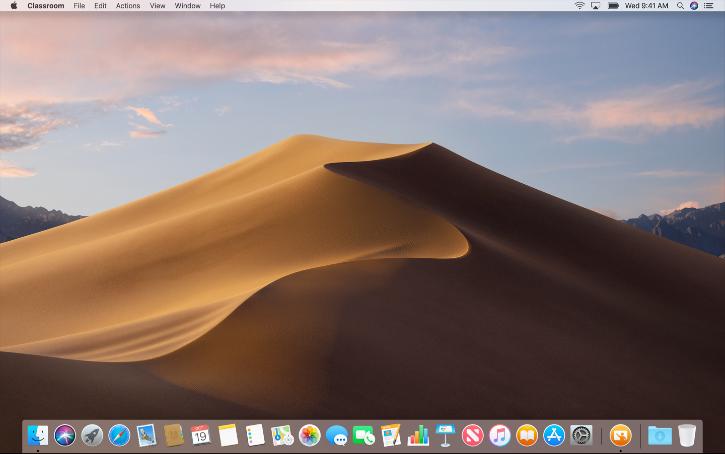Open the Mail stamp icon in Dock
The width and height of the screenshot is (725, 454).
pyautogui.click(x=147, y=436)
